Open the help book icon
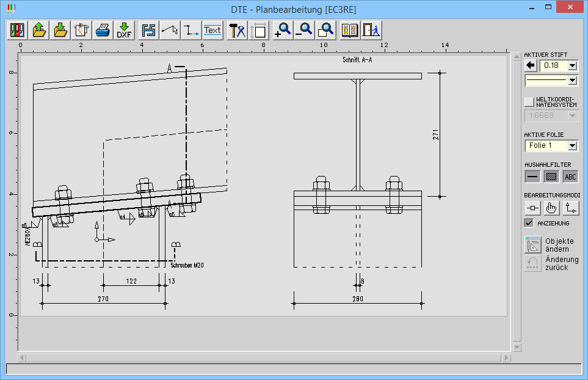Image resolution: width=588 pixels, height=380 pixels. pyautogui.click(x=350, y=30)
